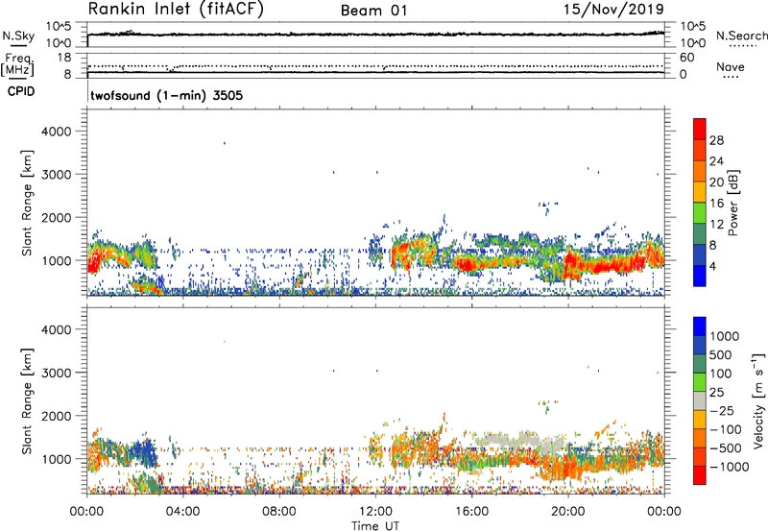
Task: Click the '4' value on power scale
Action: [713, 267]
